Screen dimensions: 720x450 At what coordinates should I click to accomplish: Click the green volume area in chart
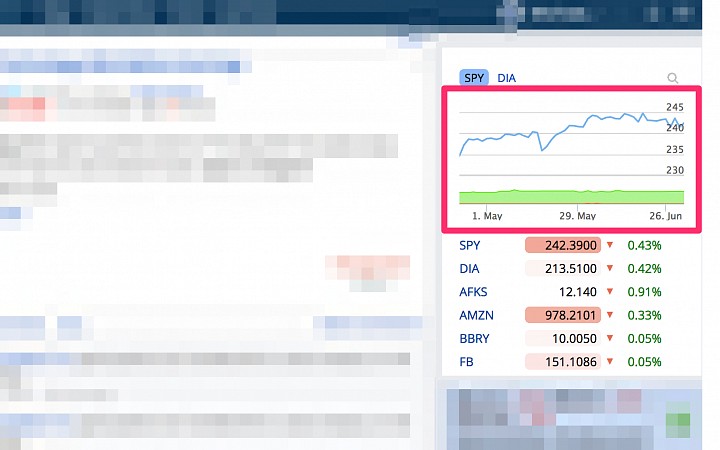point(571,197)
